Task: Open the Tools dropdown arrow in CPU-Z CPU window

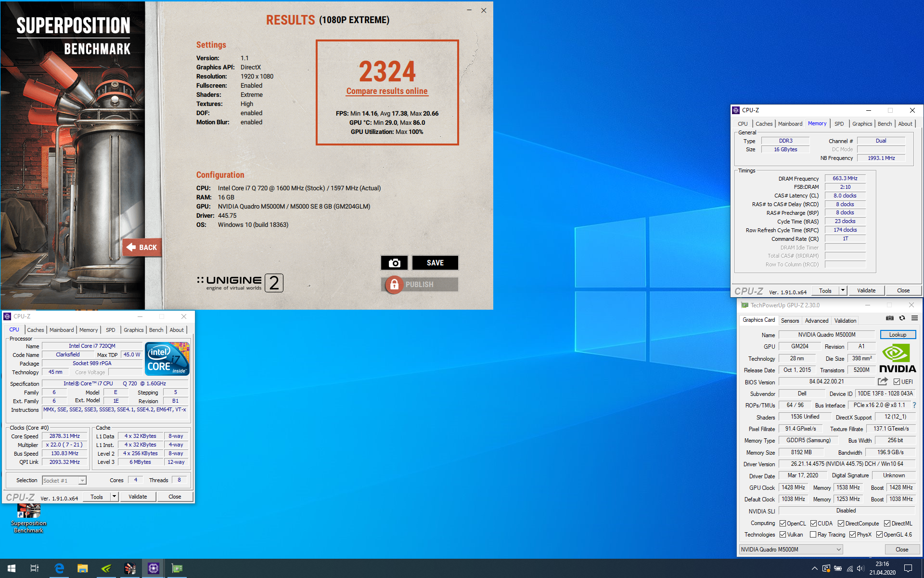Action: coord(115,497)
